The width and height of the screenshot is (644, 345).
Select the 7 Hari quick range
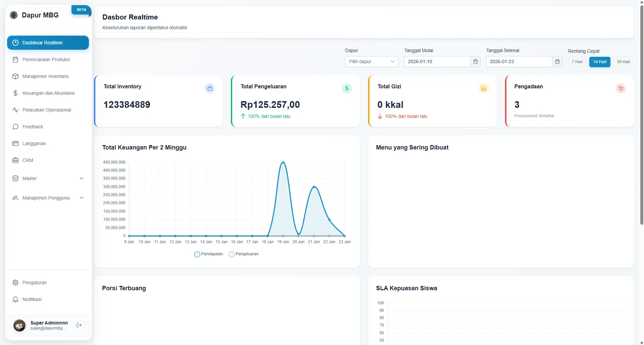[x=577, y=62]
